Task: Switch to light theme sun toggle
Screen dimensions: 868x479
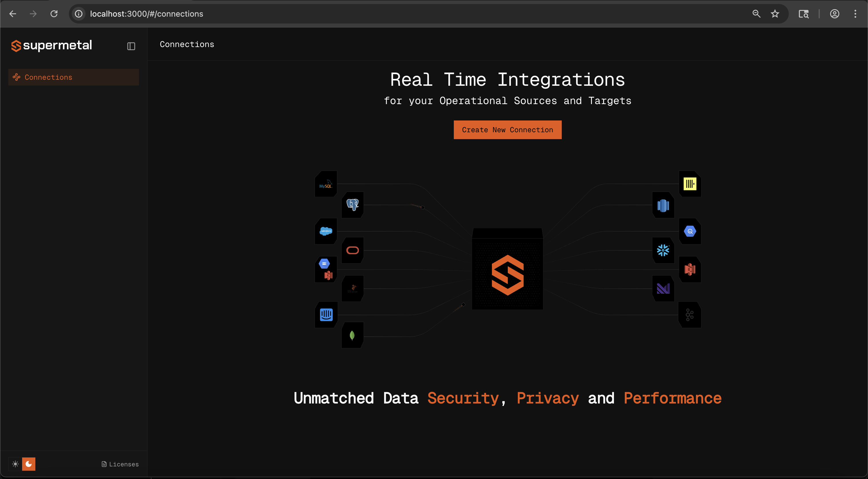Action: point(15,464)
